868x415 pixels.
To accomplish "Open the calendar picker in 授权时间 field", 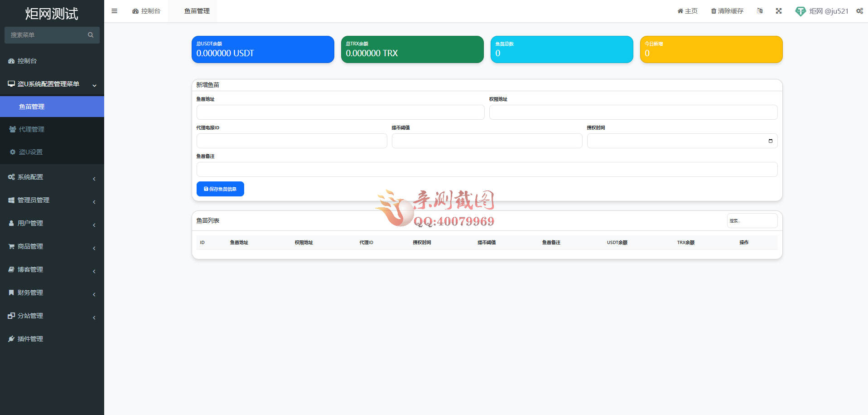I will click(x=770, y=141).
